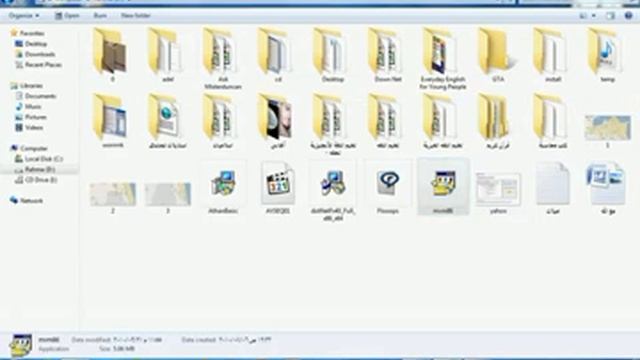Click the Date created value in details pane
This screenshot has width=640, height=360.
click(245, 340)
